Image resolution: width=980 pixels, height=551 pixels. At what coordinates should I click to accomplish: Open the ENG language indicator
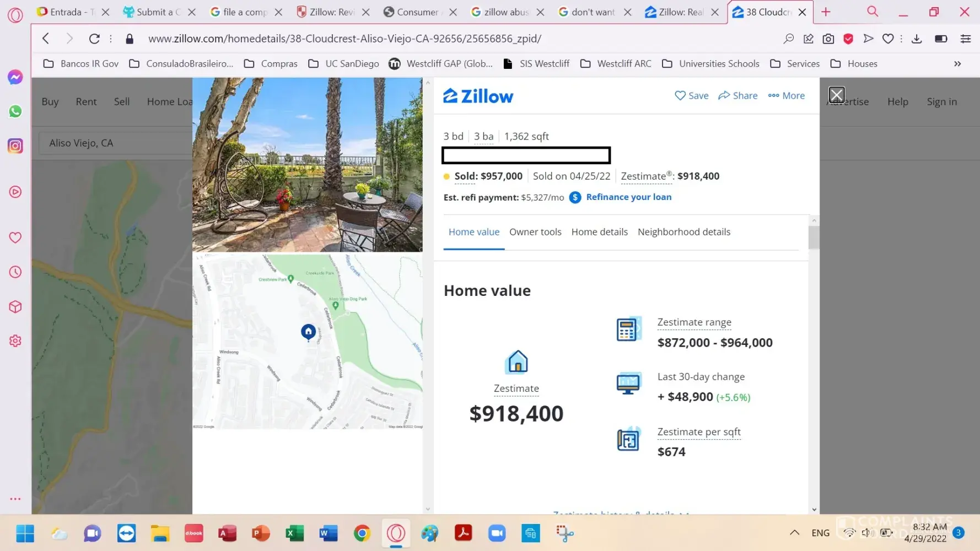click(820, 533)
